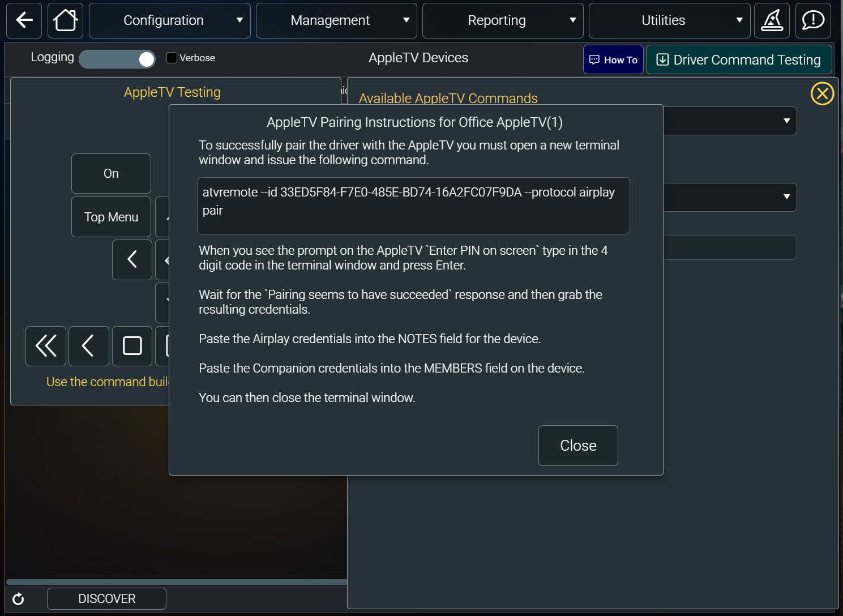
Task: Click the left arrow under Top Menu
Action: point(132,260)
